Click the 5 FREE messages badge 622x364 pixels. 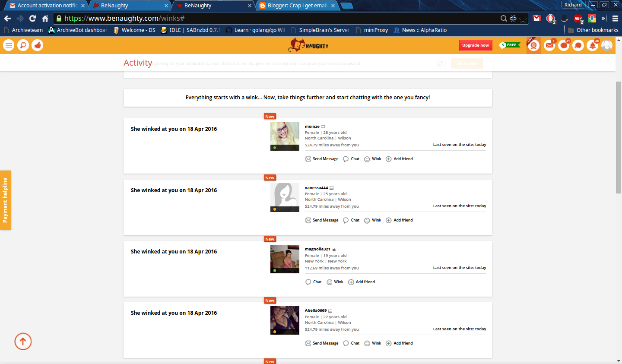click(510, 45)
